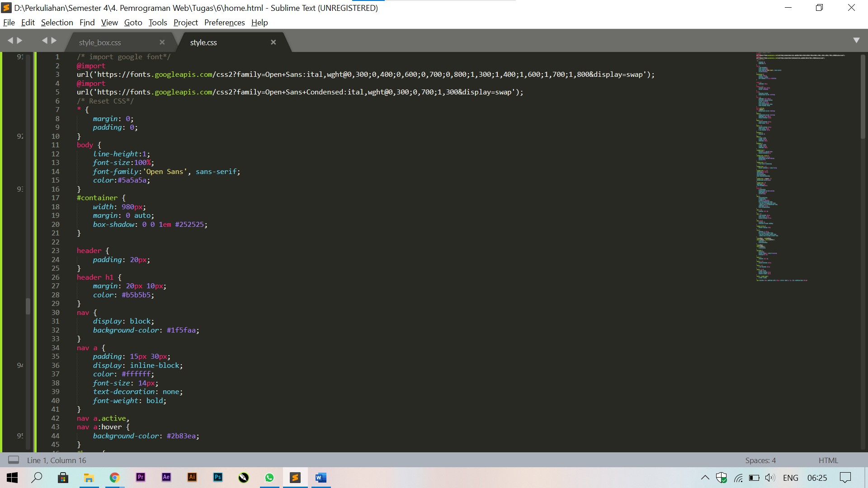Open Microsoft Word from the taskbar

[x=321, y=478]
